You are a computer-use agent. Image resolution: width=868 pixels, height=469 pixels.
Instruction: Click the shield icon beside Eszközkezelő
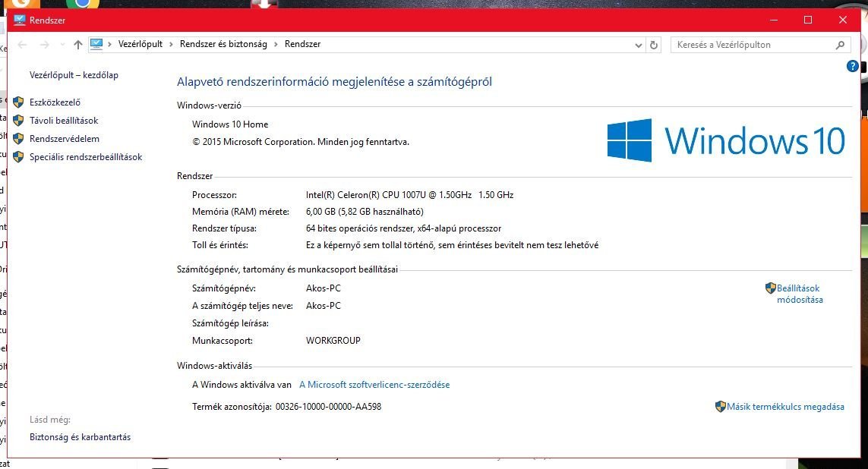(x=18, y=102)
